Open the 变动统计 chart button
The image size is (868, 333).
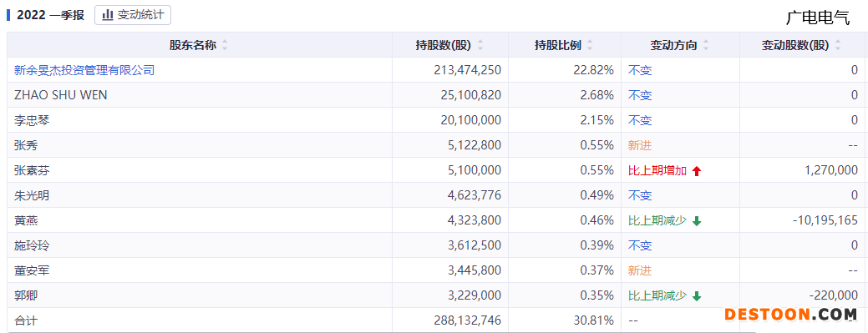[x=133, y=15]
